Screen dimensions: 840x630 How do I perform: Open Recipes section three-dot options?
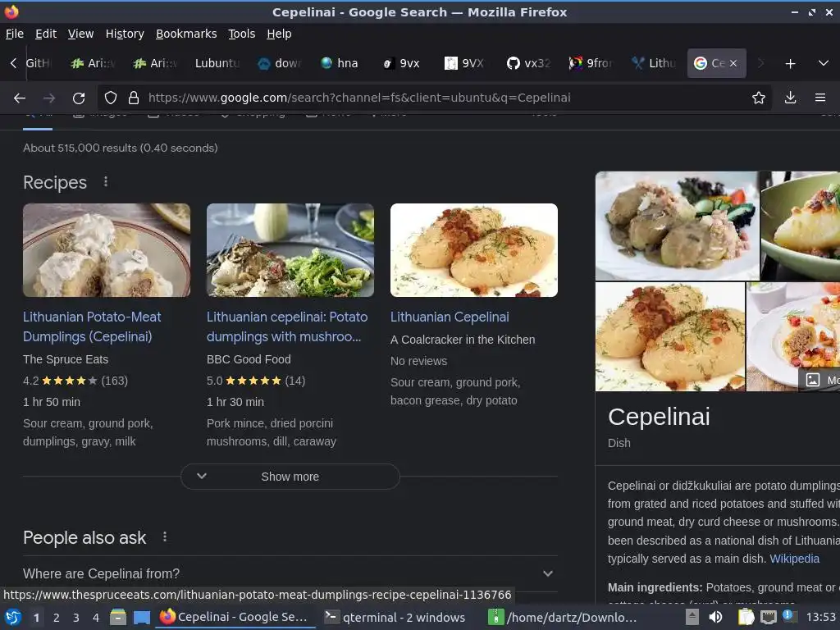106,181
